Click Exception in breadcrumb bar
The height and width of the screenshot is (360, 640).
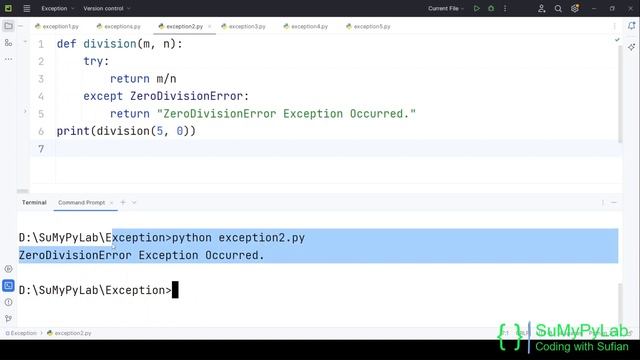coord(21,333)
